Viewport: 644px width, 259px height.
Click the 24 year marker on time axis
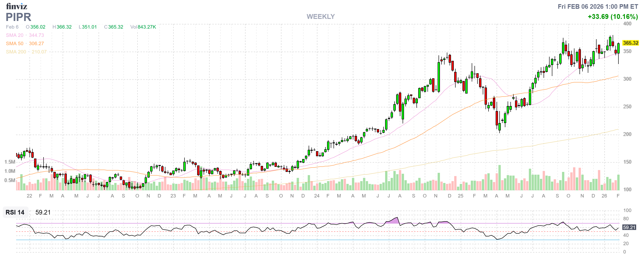coord(317,196)
